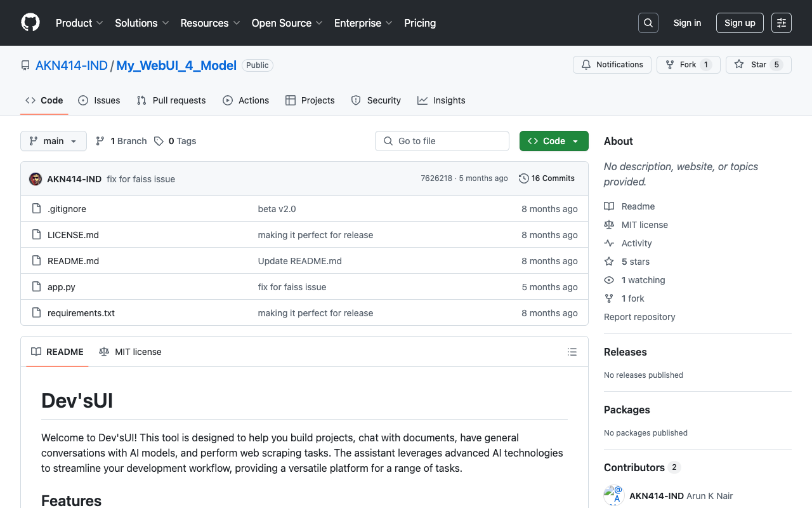This screenshot has height=508, width=812.
Task: Click the 'Update README.md' commit message
Action: 300,261
